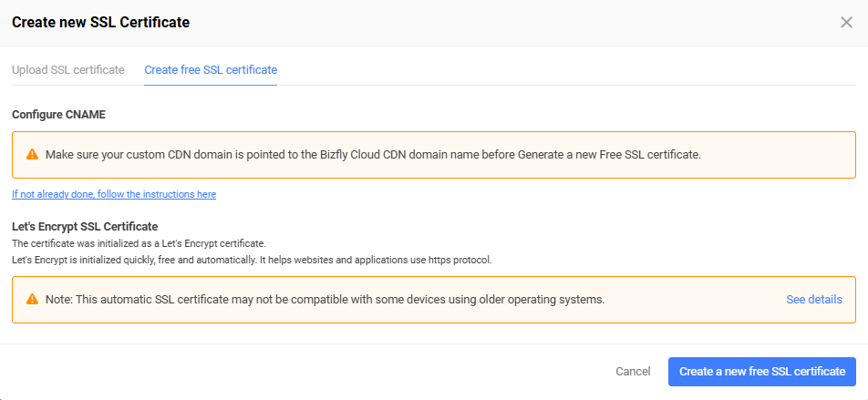The width and height of the screenshot is (868, 400).
Task: Click the custom CDN domain warning message text
Action: (x=373, y=155)
